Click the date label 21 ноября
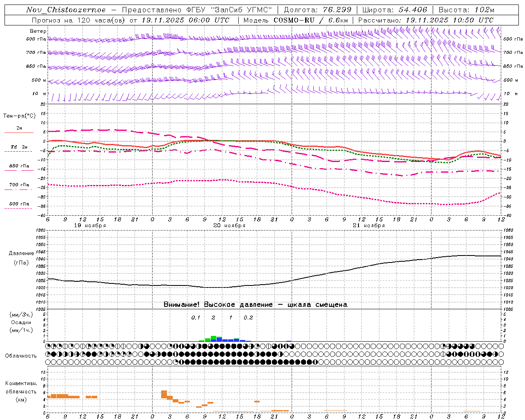 click(x=369, y=226)
